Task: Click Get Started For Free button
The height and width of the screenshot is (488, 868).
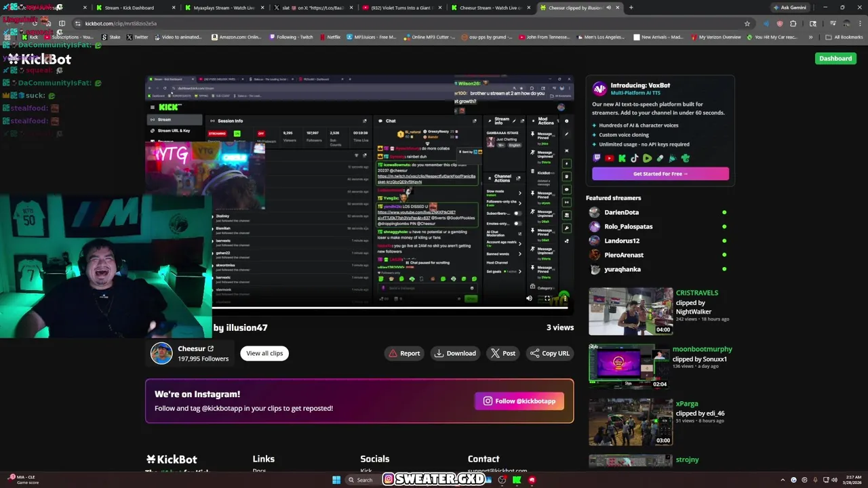Action: [x=660, y=174]
